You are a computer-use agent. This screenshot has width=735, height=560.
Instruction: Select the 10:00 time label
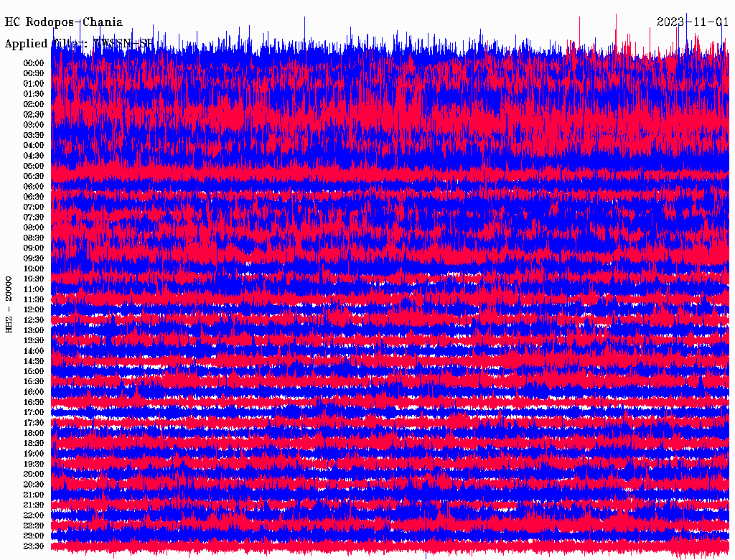(33, 269)
